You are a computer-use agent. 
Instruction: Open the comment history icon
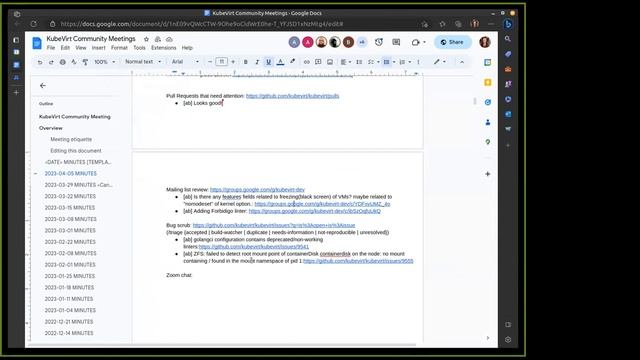click(396, 42)
